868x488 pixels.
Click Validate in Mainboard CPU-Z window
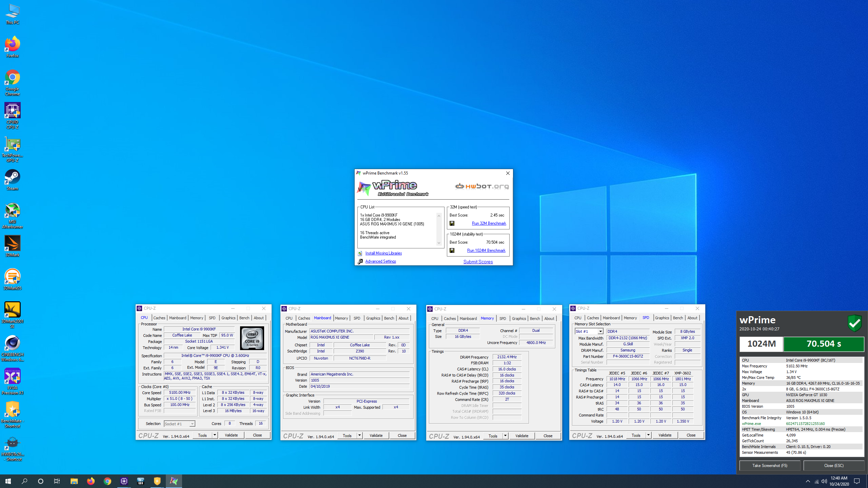click(x=376, y=435)
